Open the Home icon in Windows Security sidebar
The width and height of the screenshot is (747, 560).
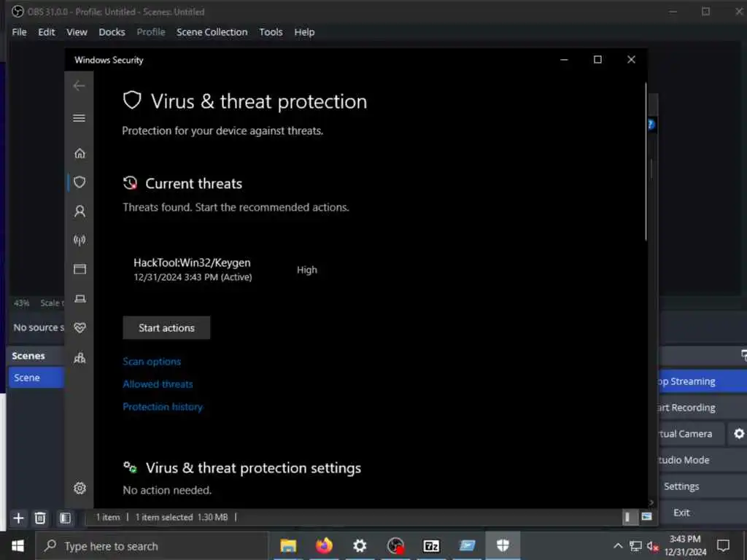[80, 153]
